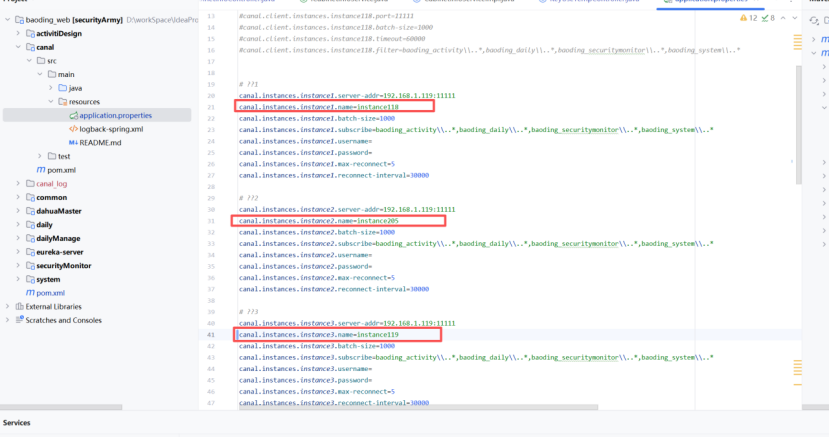This screenshot has width=829, height=438.
Task: Select the system module label
Action: coord(48,279)
